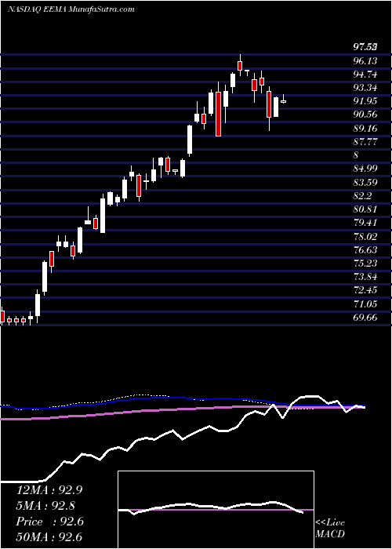The image size is (392, 549).
Task: Click the 84.99 price axis label
Action: (x=365, y=169)
